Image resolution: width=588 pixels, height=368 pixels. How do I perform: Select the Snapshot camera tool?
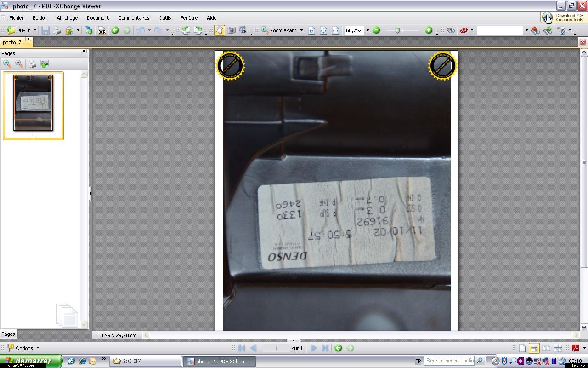click(232, 30)
